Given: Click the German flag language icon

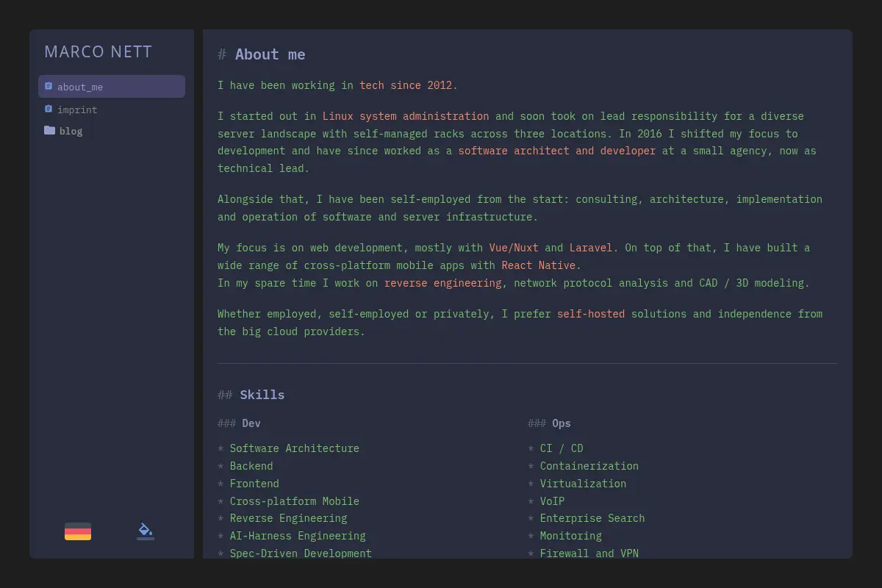Looking at the screenshot, I should coord(78,531).
